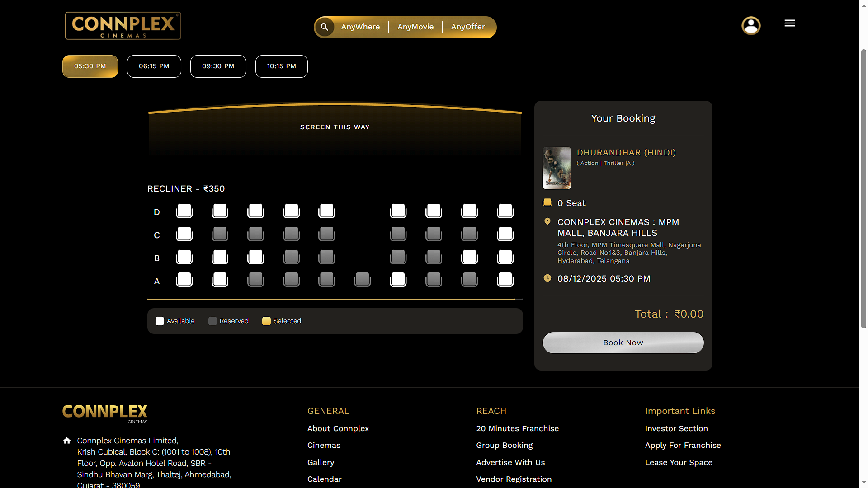Open the user profile icon
868x488 pixels.
[751, 26]
